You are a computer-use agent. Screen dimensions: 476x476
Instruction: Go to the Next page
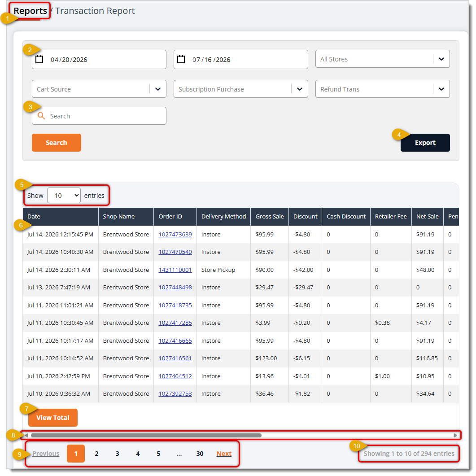(x=224, y=454)
